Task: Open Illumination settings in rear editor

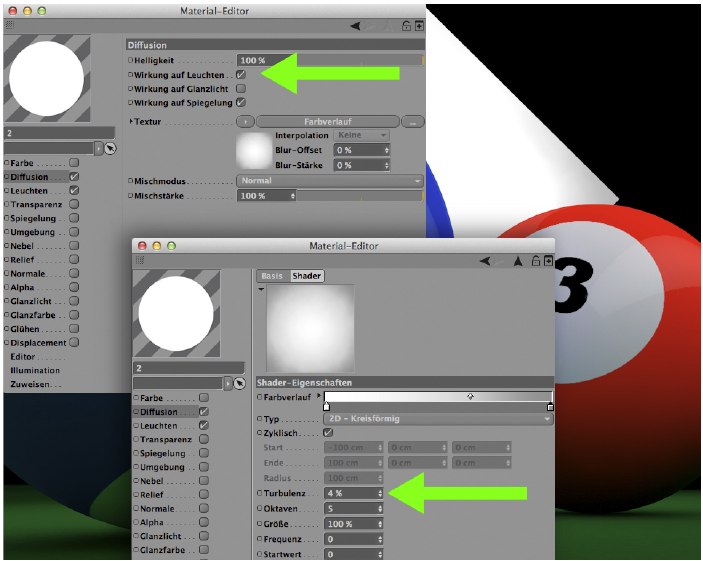Action: click(35, 370)
